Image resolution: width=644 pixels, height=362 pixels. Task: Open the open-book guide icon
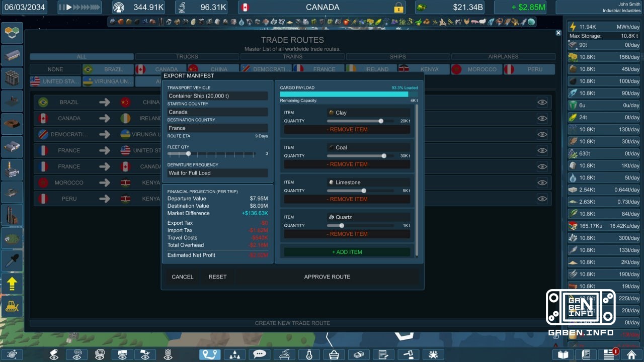click(563, 354)
